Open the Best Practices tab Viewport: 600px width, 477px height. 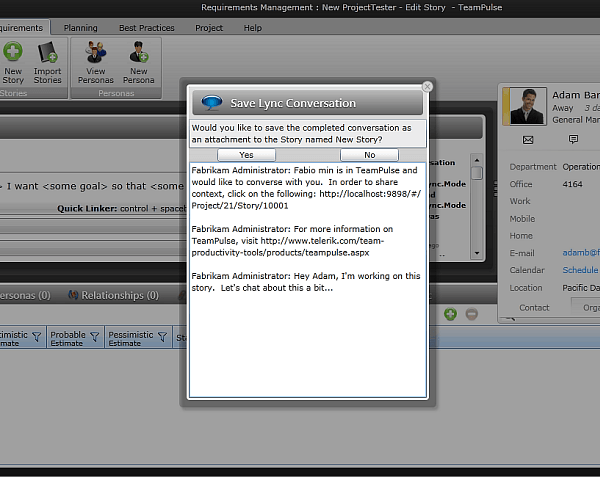147,28
